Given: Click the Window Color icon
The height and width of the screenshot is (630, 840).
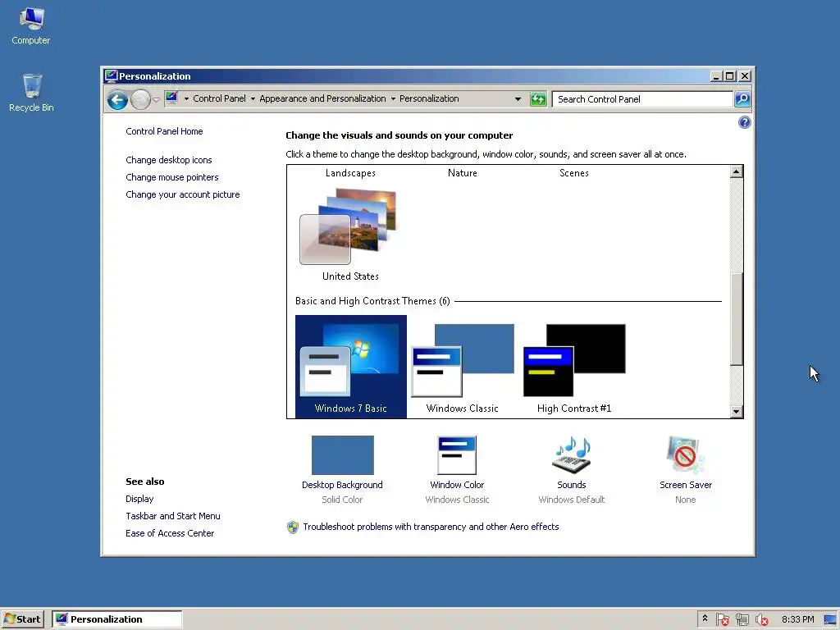Looking at the screenshot, I should click(457, 454).
